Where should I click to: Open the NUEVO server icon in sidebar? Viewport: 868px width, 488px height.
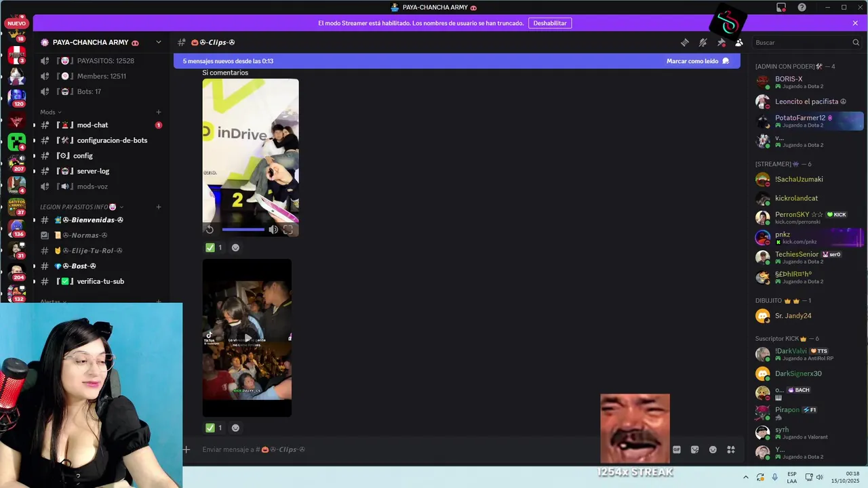tap(16, 24)
